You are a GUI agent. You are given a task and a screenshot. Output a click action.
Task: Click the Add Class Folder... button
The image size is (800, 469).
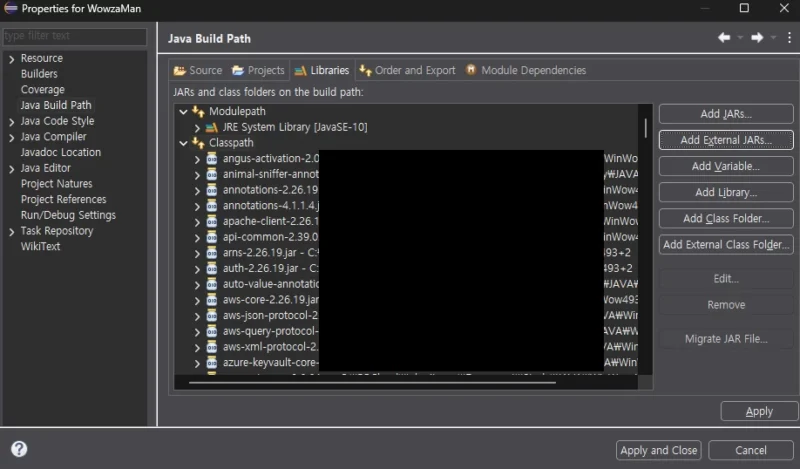(726, 218)
